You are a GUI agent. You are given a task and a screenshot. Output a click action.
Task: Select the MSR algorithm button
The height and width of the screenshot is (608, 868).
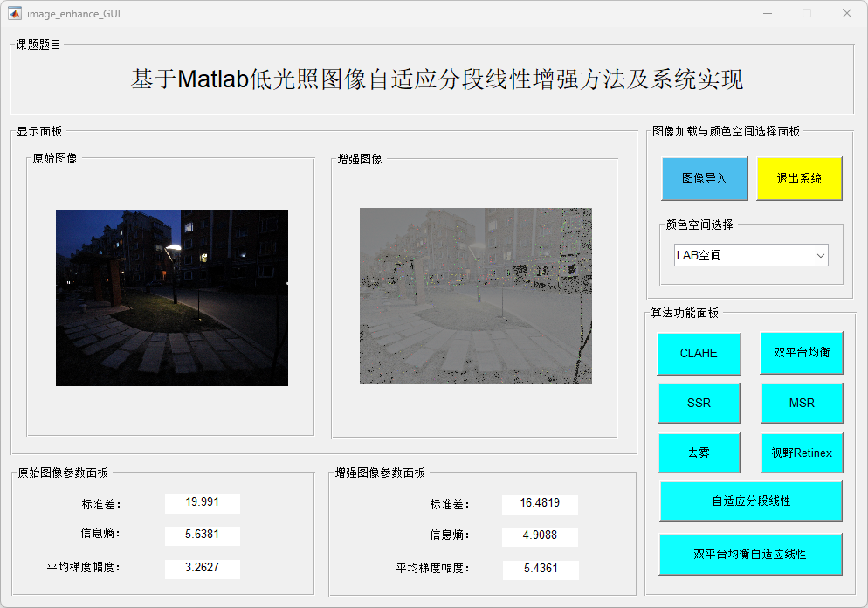[x=802, y=403]
